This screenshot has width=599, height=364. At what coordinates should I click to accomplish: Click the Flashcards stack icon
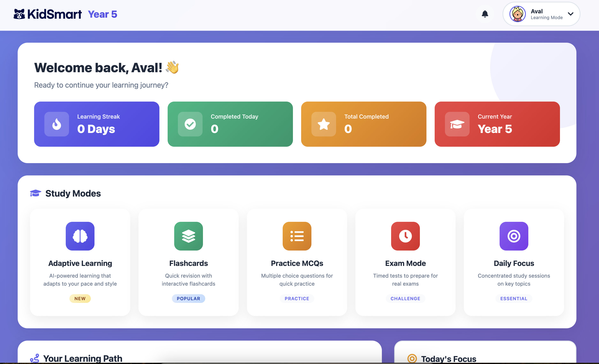coord(188,236)
